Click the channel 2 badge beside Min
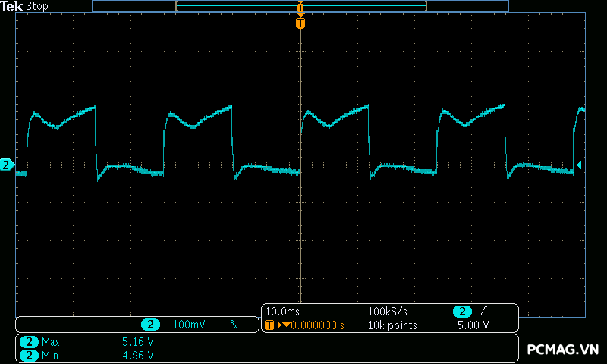The image size is (607, 364). pos(29,355)
